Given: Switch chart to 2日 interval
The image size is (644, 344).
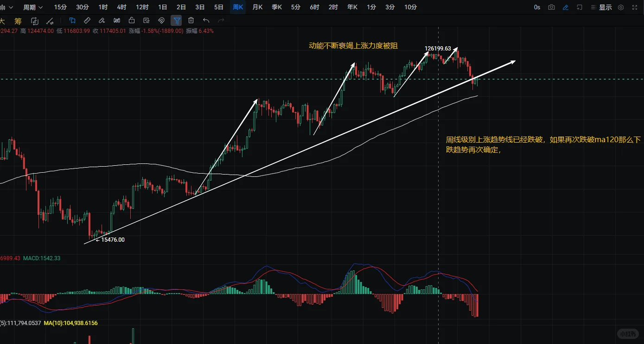Looking at the screenshot, I should [181, 7].
